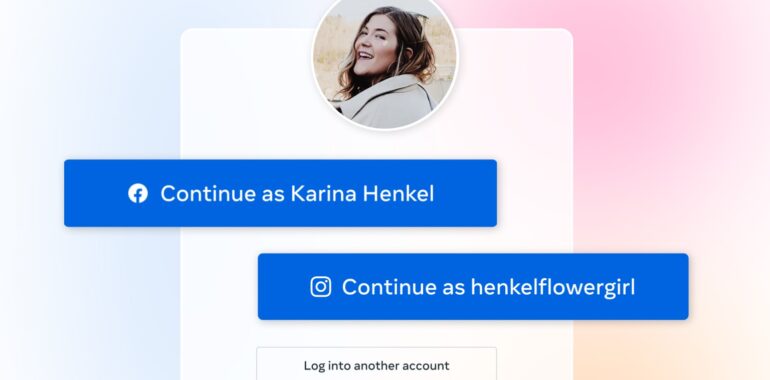Tap the Instagram glyph beside henkelflowergirl

coord(321,287)
